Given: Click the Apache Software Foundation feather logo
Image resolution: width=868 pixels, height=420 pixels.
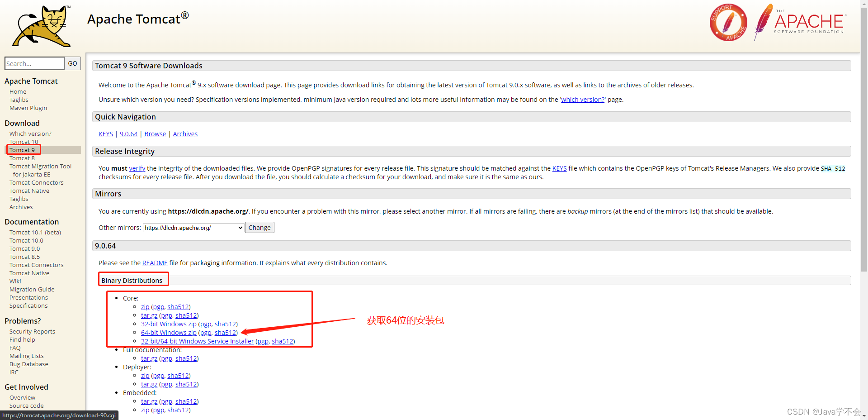Looking at the screenshot, I should point(800,22).
